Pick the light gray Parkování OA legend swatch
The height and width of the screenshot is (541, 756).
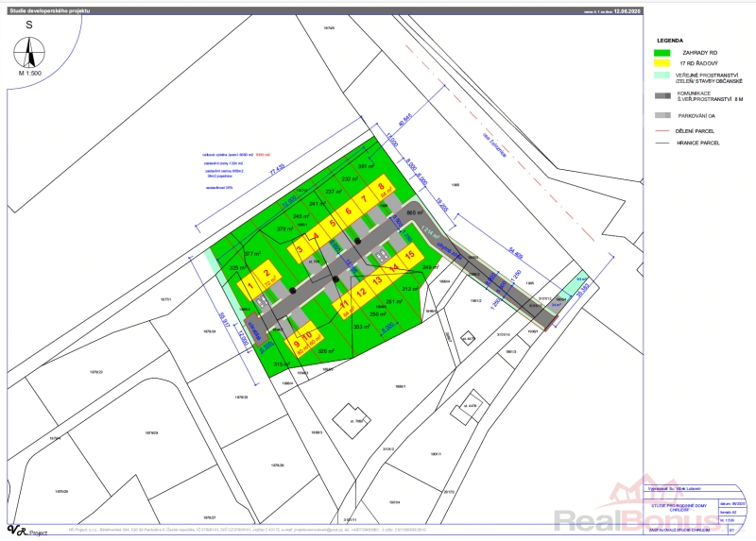pyautogui.click(x=662, y=113)
